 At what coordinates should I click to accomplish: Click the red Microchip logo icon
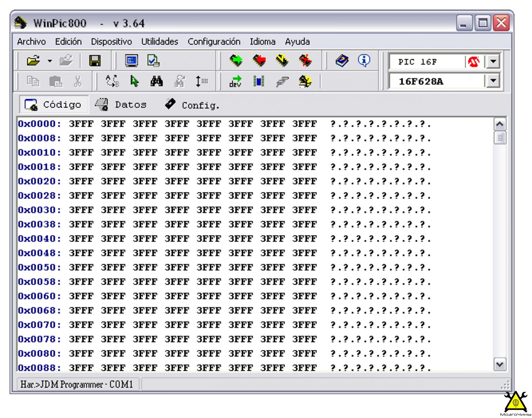(x=474, y=62)
